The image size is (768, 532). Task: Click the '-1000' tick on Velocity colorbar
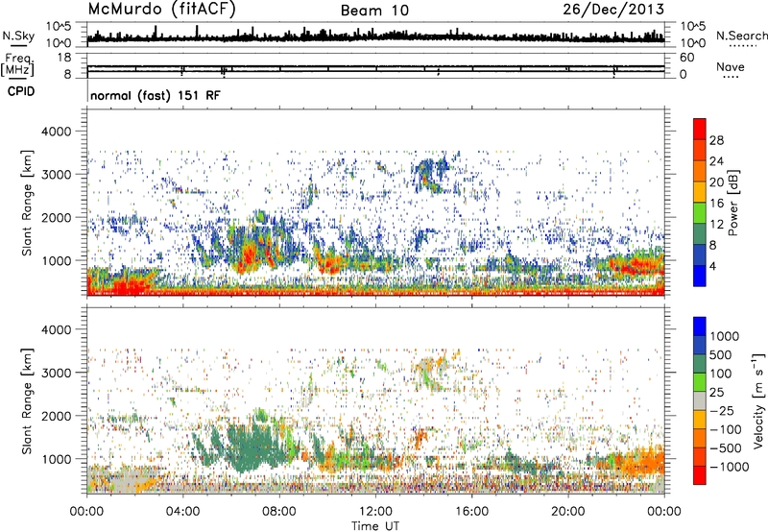point(729,467)
